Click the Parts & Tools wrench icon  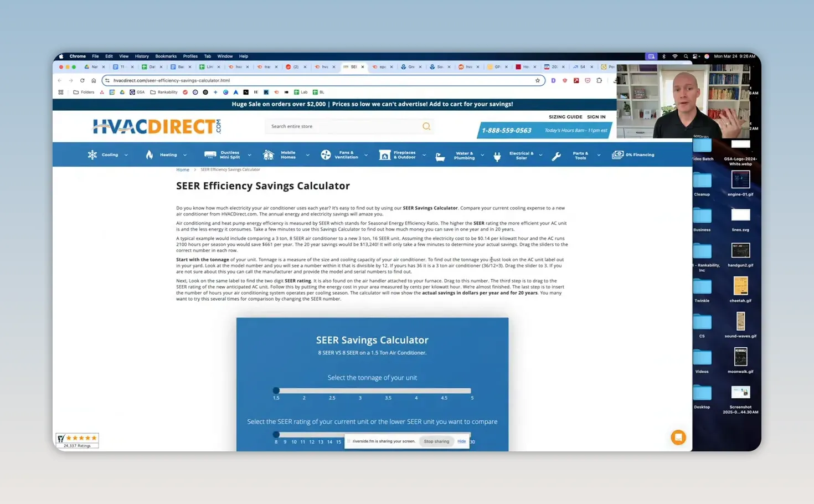[x=557, y=157]
